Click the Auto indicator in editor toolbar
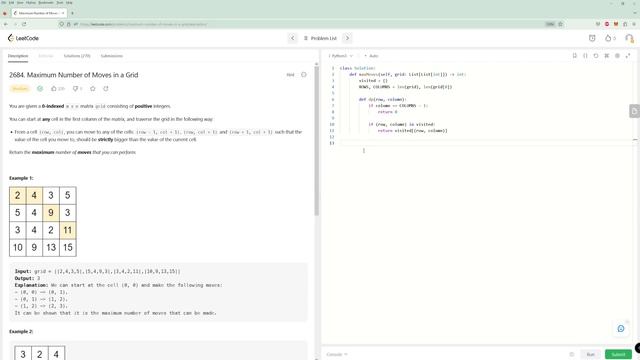 pyautogui.click(x=371, y=56)
